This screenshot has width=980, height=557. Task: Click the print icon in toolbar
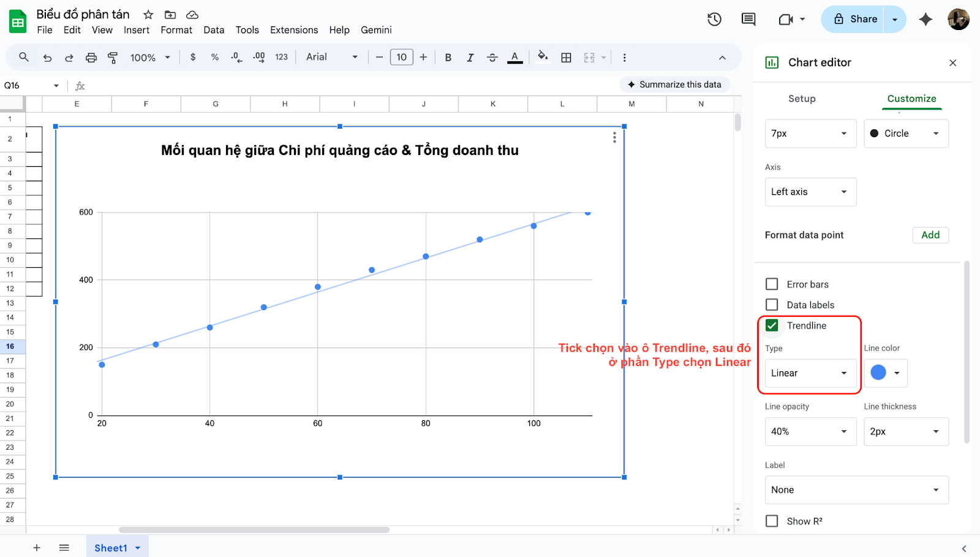(91, 58)
